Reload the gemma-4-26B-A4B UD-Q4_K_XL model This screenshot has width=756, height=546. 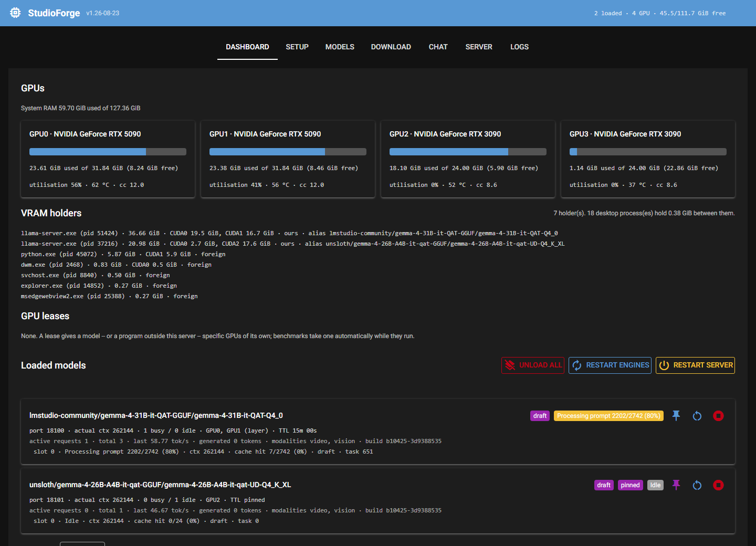[697, 485]
